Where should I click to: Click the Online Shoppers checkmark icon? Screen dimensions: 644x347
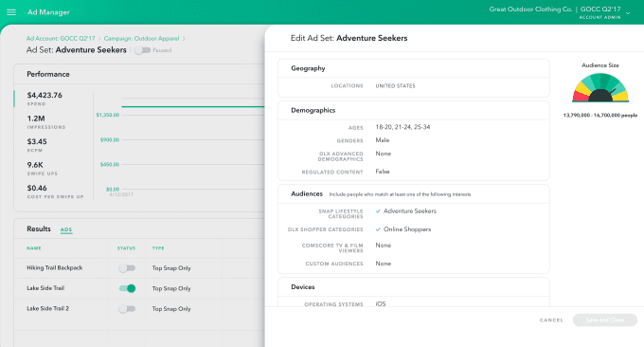(x=378, y=229)
